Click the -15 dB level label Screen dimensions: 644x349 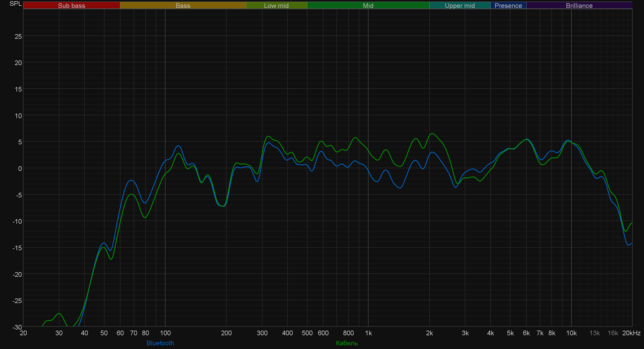click(x=17, y=248)
